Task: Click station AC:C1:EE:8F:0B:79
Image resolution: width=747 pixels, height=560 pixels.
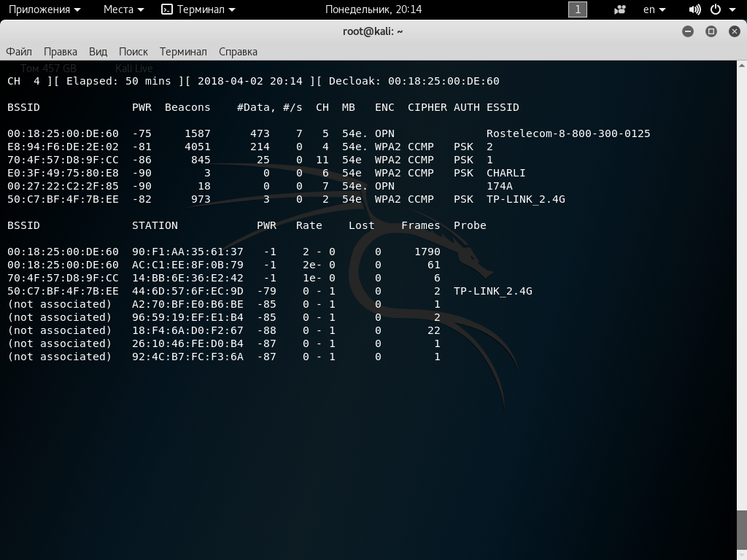Action: [187, 265]
